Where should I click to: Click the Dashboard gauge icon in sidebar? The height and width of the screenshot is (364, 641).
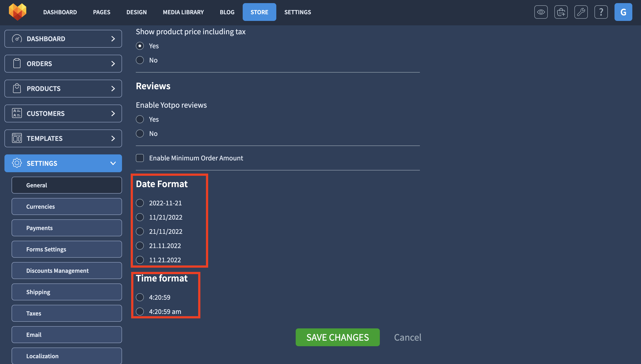[17, 39]
